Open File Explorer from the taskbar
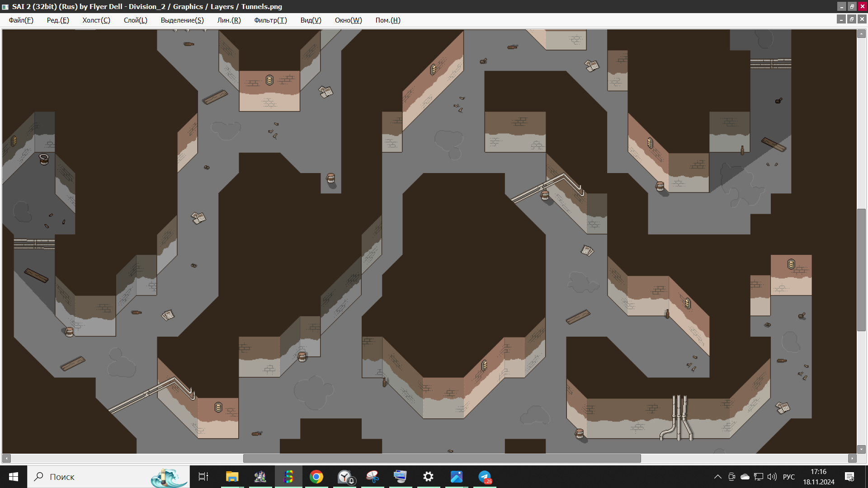 [x=232, y=477]
